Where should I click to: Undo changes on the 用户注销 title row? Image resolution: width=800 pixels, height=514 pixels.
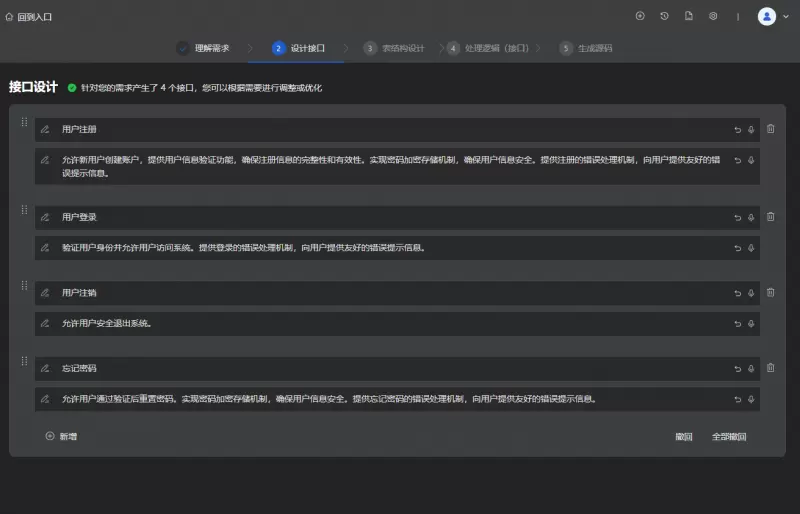click(738, 293)
